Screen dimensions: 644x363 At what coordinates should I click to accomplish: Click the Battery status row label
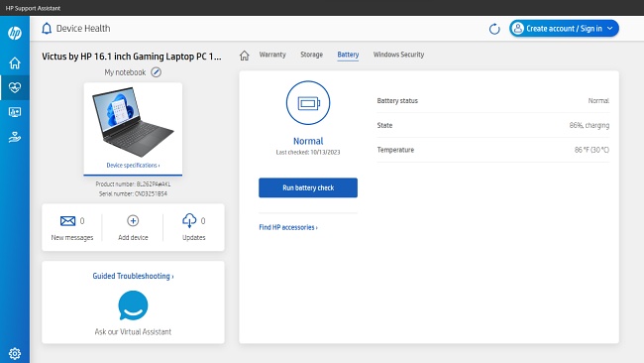[x=397, y=101]
